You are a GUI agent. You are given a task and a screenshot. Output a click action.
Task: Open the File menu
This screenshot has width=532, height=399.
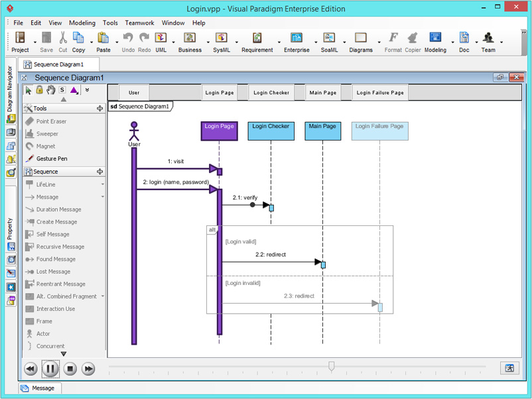[19, 23]
